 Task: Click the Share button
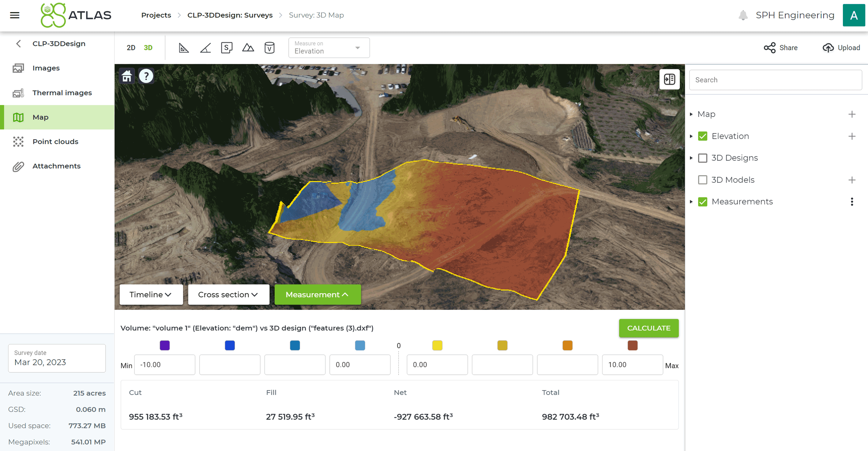[x=780, y=48]
